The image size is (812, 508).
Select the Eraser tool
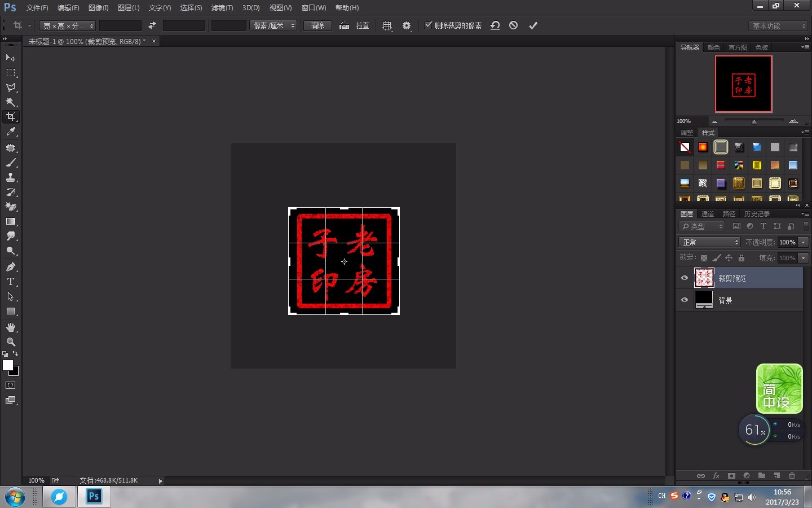click(11, 207)
